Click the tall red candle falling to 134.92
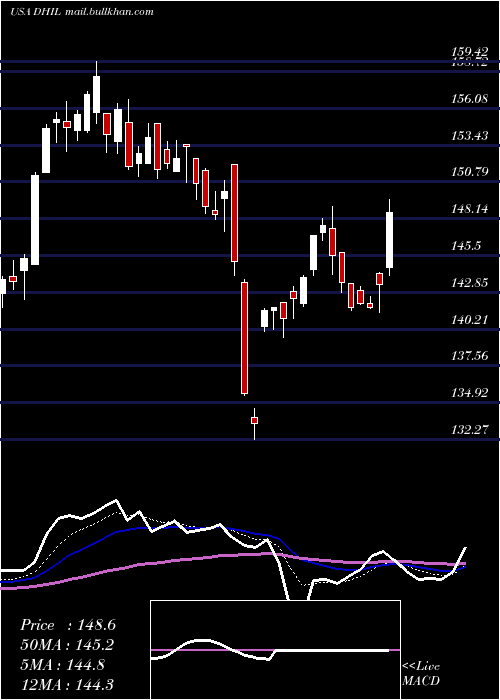 (x=244, y=338)
